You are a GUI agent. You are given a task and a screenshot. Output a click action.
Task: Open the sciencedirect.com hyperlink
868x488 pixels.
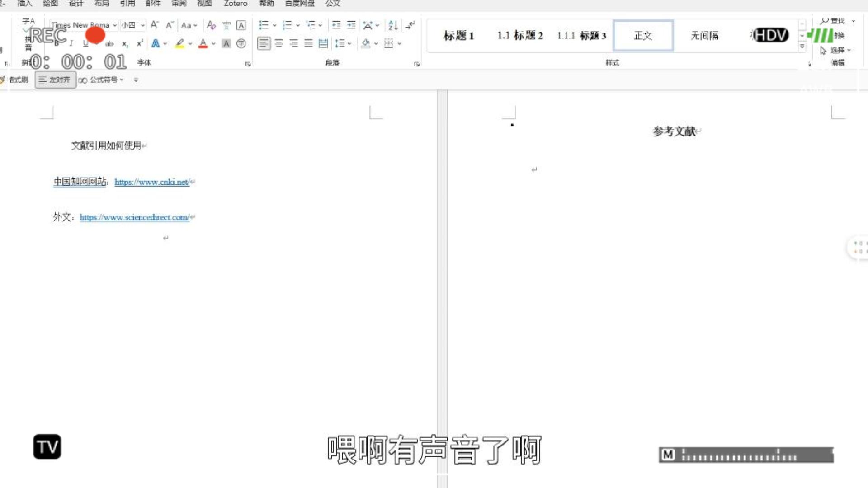coord(134,217)
